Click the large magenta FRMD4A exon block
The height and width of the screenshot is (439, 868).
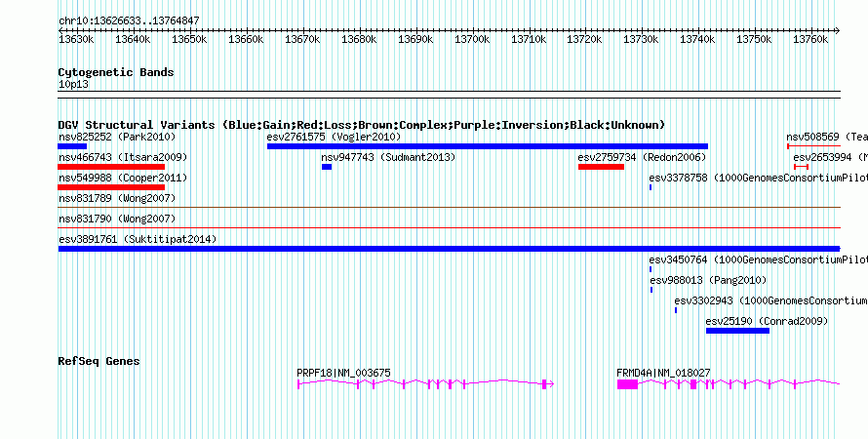(x=628, y=384)
